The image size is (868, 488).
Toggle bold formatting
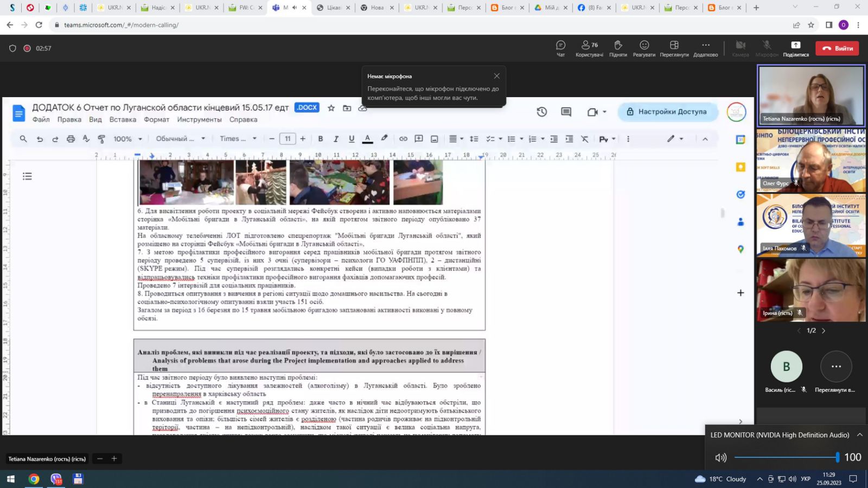(321, 139)
